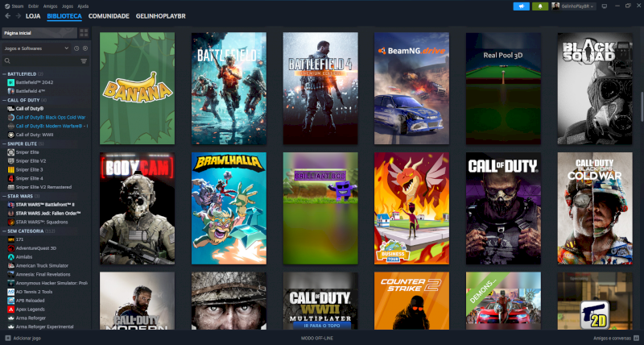The height and width of the screenshot is (345, 644).
Task: Open the GelinhoPlayBR account dropdown
Action: tap(574, 6)
